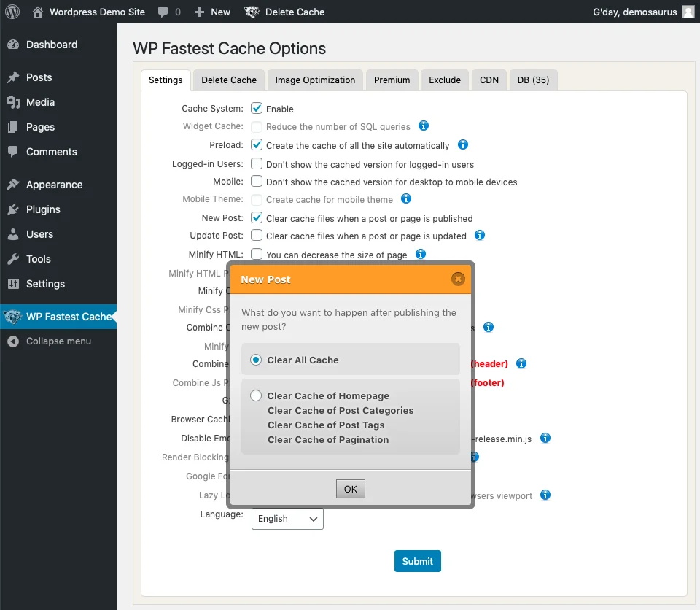Disable the Cache System checkbox
Image resolution: width=700 pixels, height=610 pixels.
tap(257, 109)
